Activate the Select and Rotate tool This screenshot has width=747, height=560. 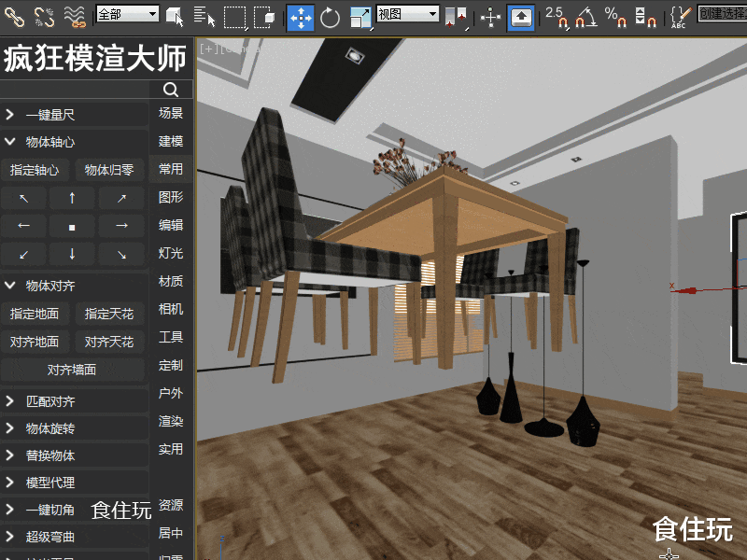click(x=331, y=16)
